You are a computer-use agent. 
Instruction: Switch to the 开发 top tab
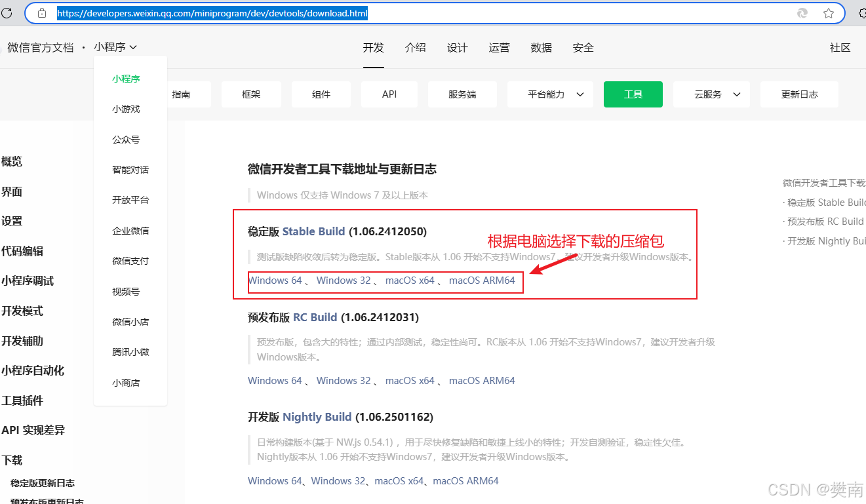374,47
